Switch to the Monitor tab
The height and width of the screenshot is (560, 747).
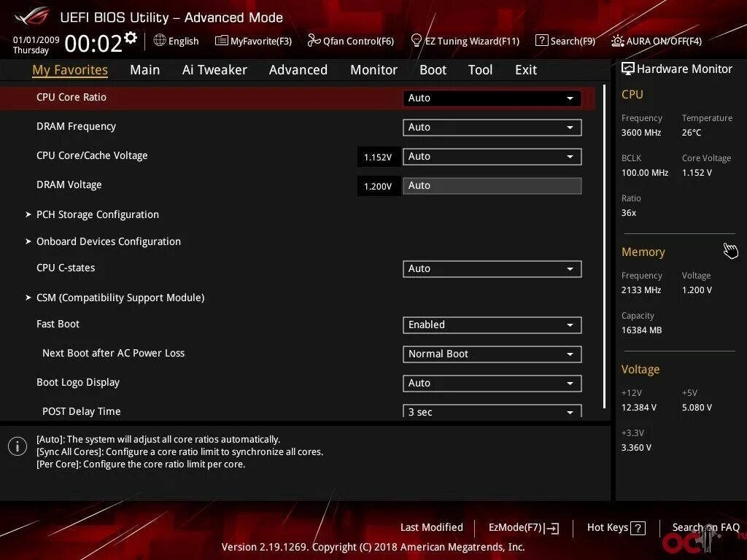[x=374, y=70]
